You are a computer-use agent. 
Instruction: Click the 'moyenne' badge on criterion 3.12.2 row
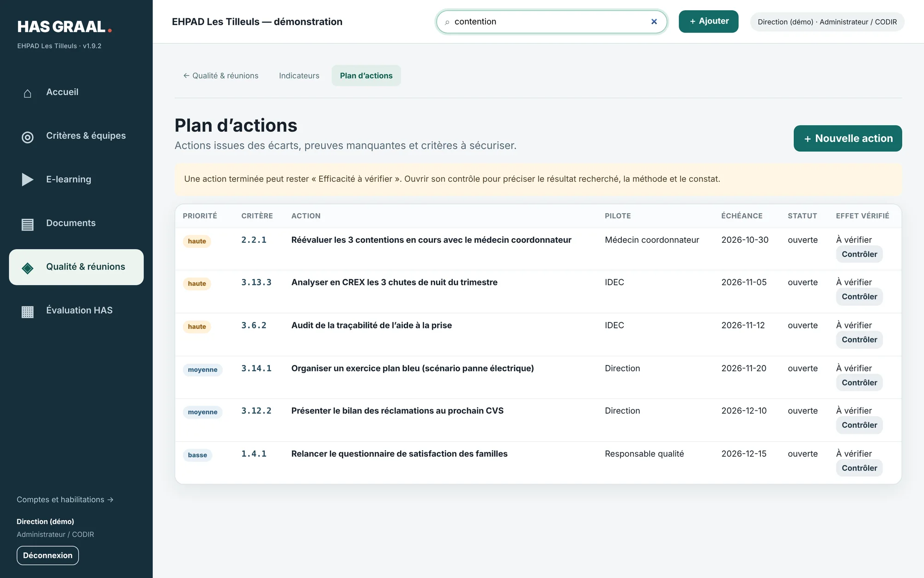point(202,412)
